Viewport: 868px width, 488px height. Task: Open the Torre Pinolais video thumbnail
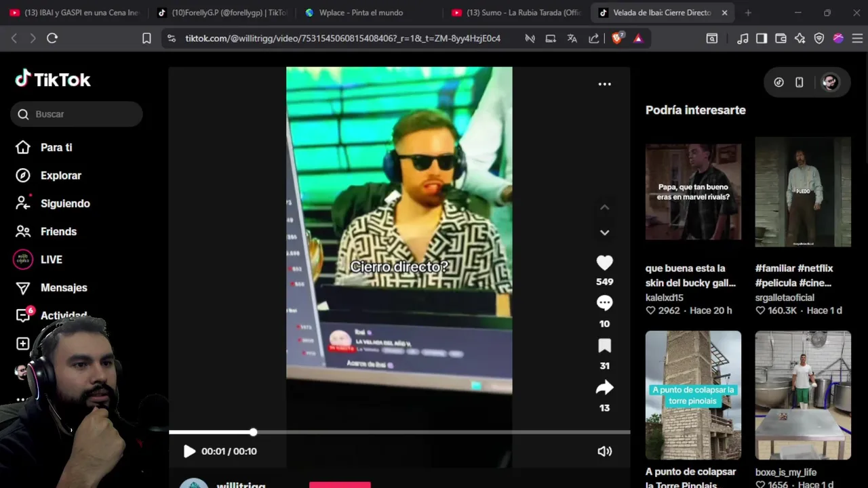coord(693,395)
